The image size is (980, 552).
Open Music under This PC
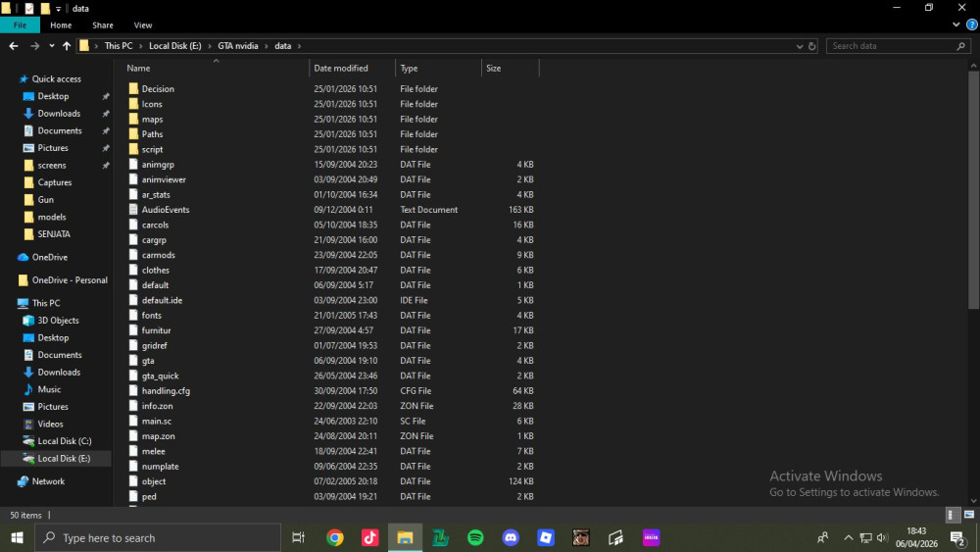pyautogui.click(x=49, y=389)
